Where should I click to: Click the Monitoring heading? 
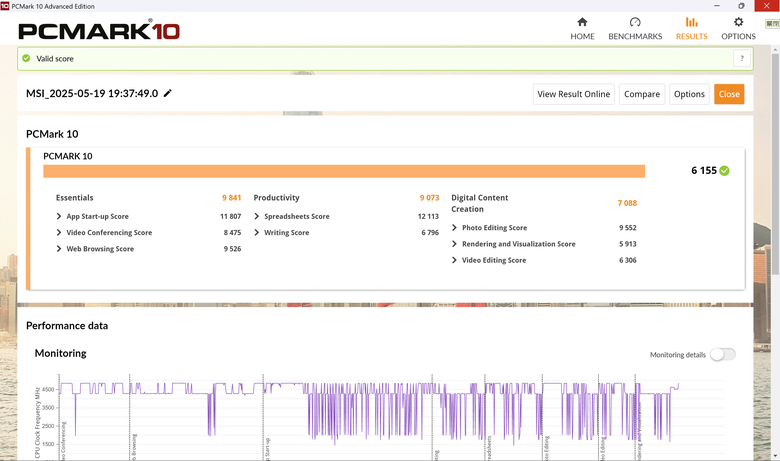pos(61,353)
